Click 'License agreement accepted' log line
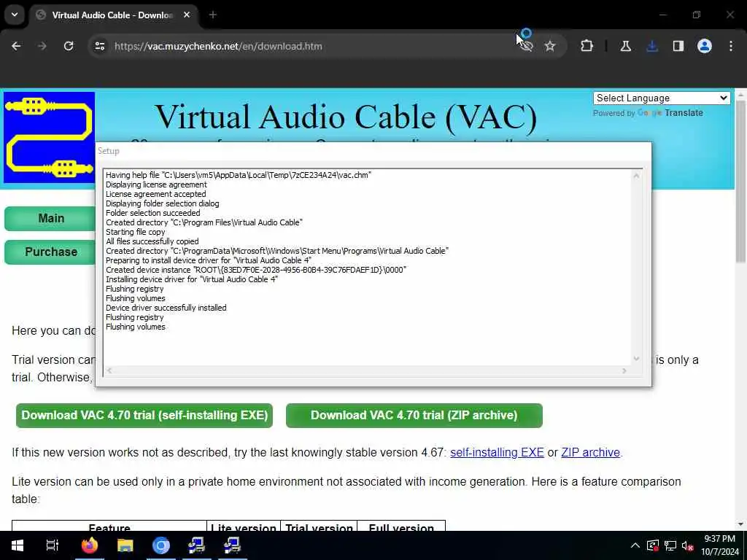Viewport: 747px width, 560px height. click(156, 194)
